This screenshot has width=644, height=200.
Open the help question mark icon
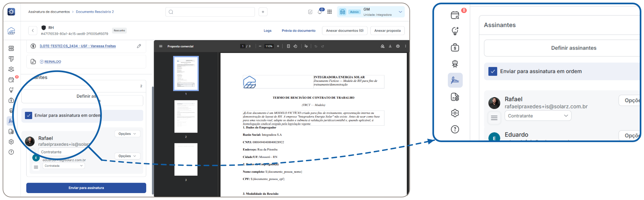11,152
